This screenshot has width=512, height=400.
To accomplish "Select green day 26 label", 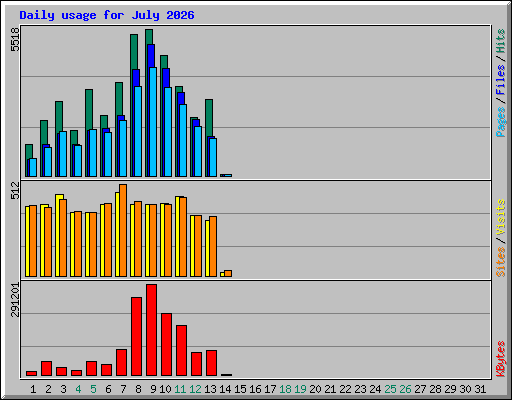I will [x=405, y=389].
